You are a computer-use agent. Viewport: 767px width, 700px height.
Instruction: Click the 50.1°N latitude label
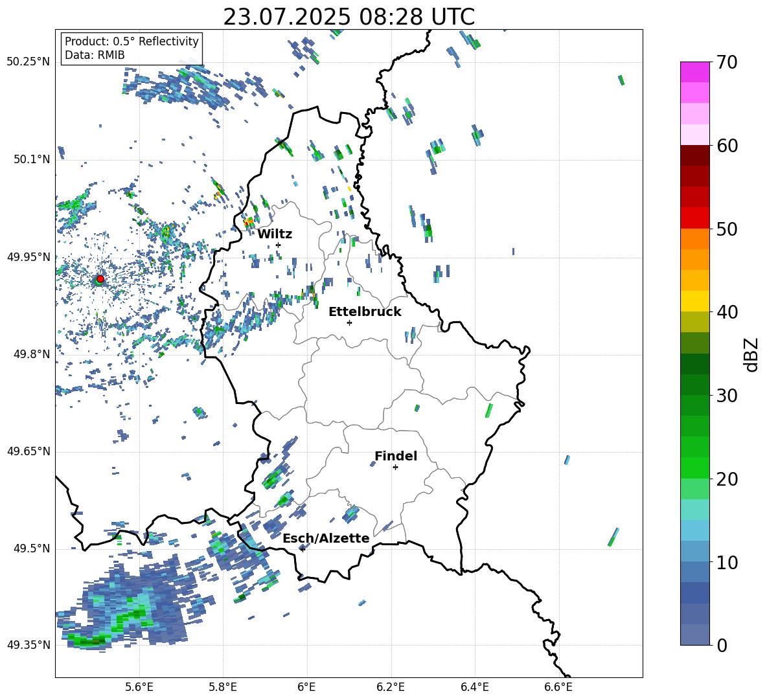tap(31, 159)
